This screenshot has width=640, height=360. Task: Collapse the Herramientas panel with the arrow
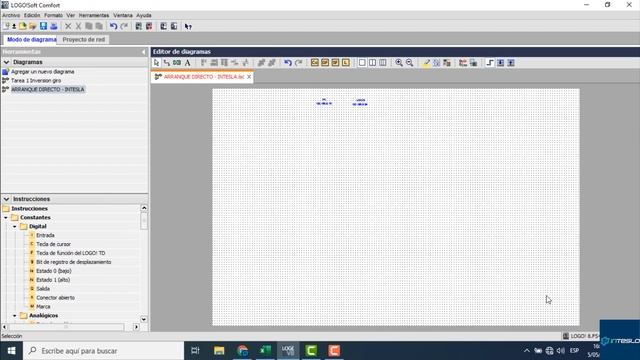point(143,52)
